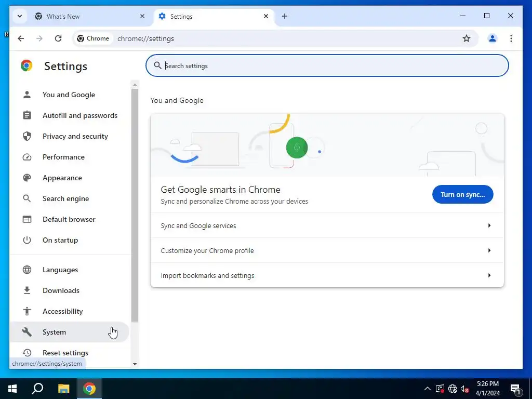Click the Search engine magnifier icon in sidebar
532x399 pixels.
click(27, 198)
